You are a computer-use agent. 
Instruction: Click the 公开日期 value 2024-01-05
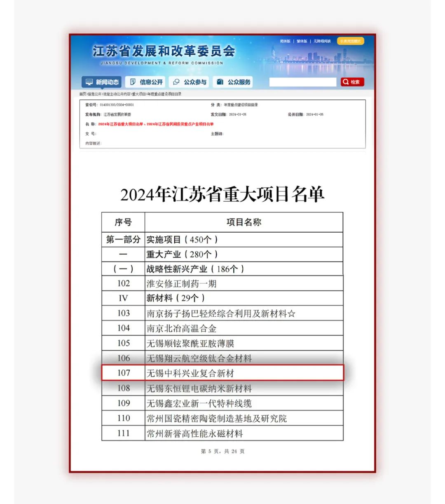coord(315,115)
